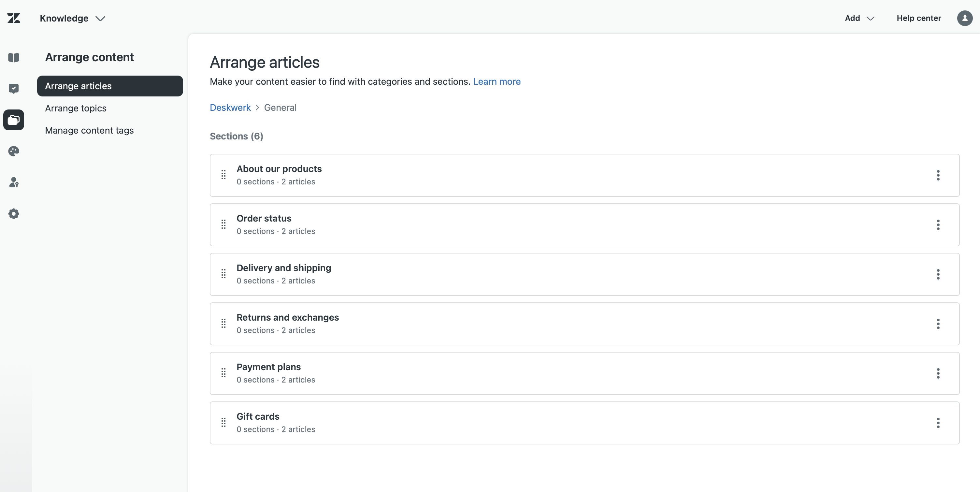980x492 pixels.
Task: Grab the drag handle for About our products
Action: pos(224,175)
